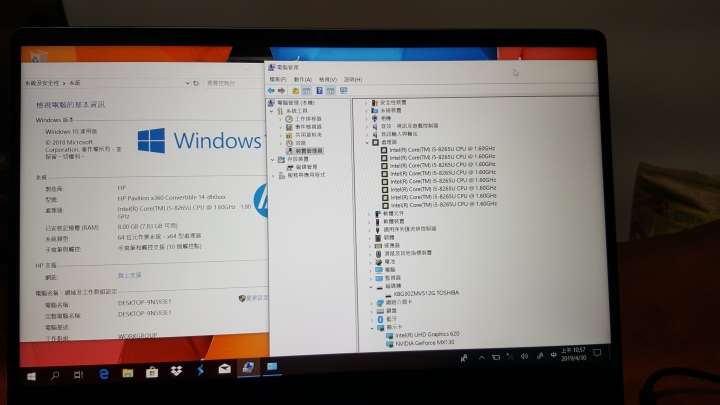This screenshot has height=405, width=720.
Task: Click the Up one level folder toolbar icon
Action: [x=295, y=90]
